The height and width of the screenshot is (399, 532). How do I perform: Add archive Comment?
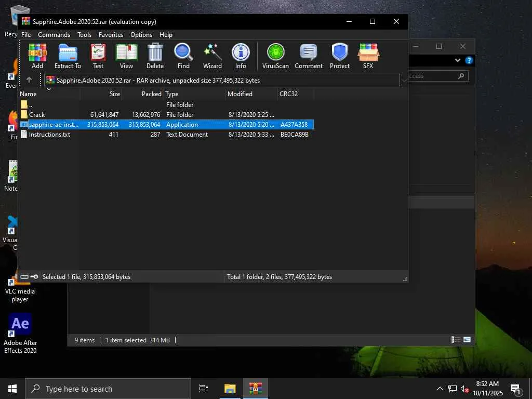309,56
